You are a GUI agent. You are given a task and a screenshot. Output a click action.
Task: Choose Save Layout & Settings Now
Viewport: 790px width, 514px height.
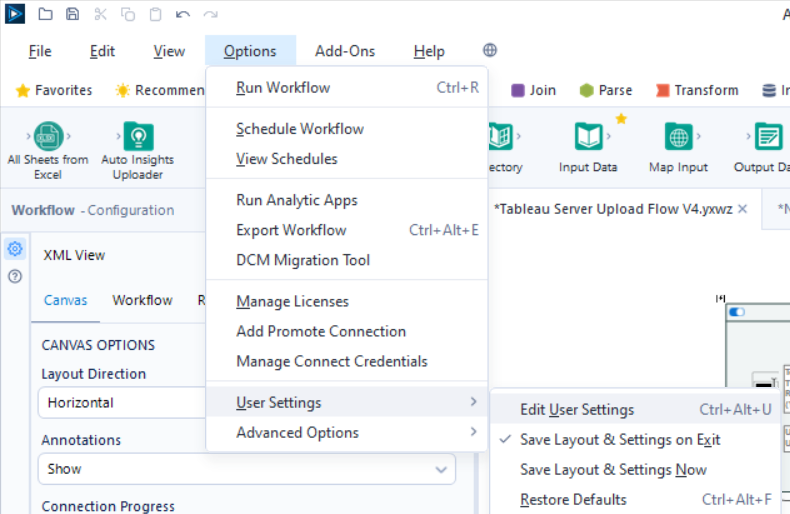click(x=634, y=470)
